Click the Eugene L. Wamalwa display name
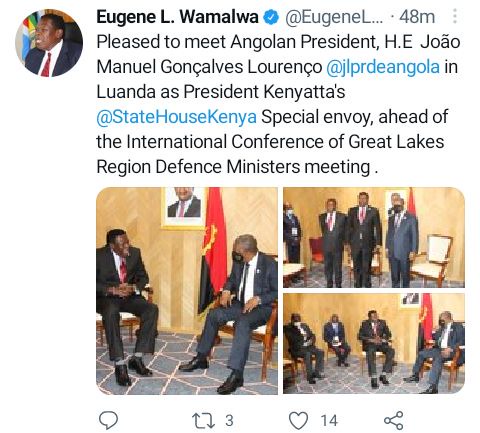This screenshot has height=433, width=480. pos(178,17)
